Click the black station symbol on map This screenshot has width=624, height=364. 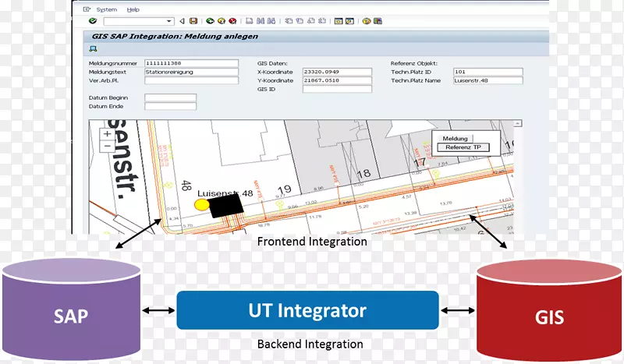226,205
